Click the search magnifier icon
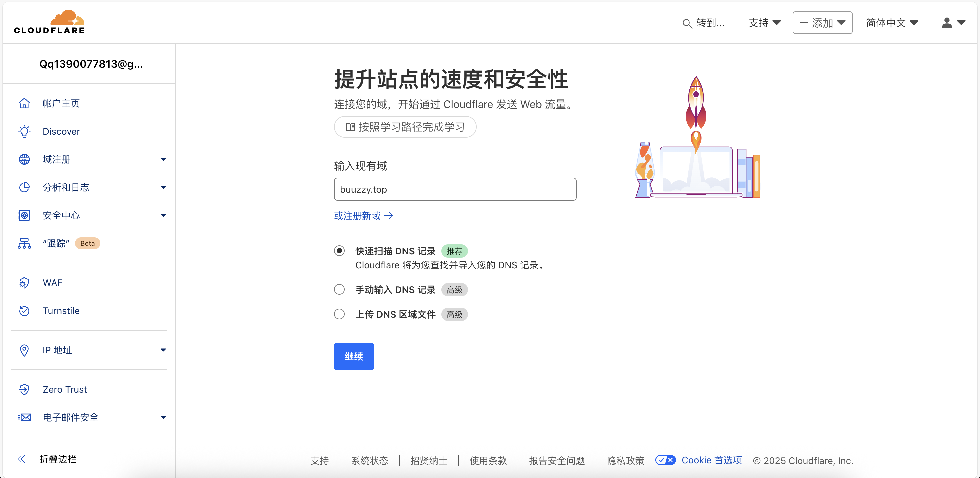 (687, 24)
